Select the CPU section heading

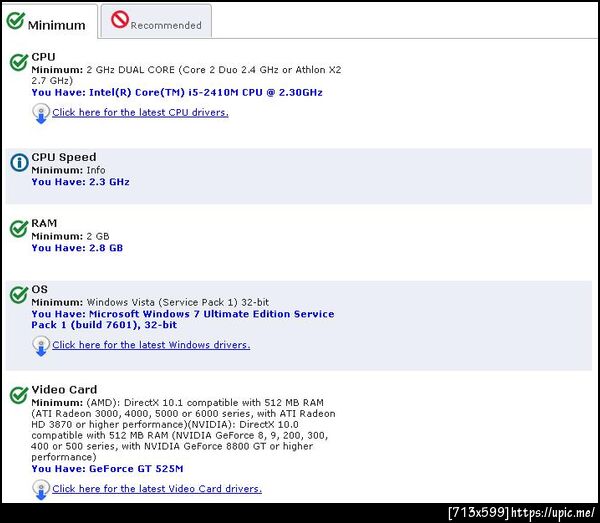click(x=43, y=57)
